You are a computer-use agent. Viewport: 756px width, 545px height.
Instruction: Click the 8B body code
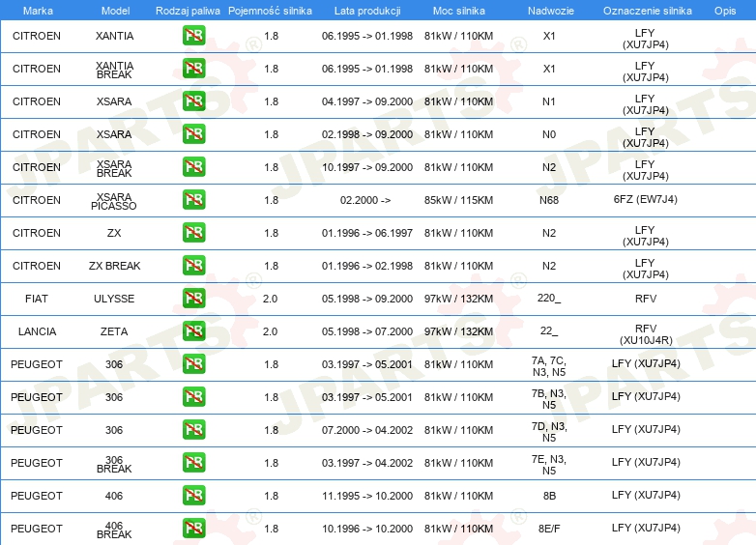[x=549, y=496]
